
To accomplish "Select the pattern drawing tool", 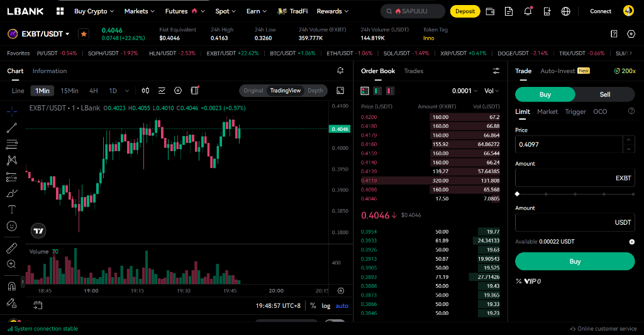I will tap(12, 161).
